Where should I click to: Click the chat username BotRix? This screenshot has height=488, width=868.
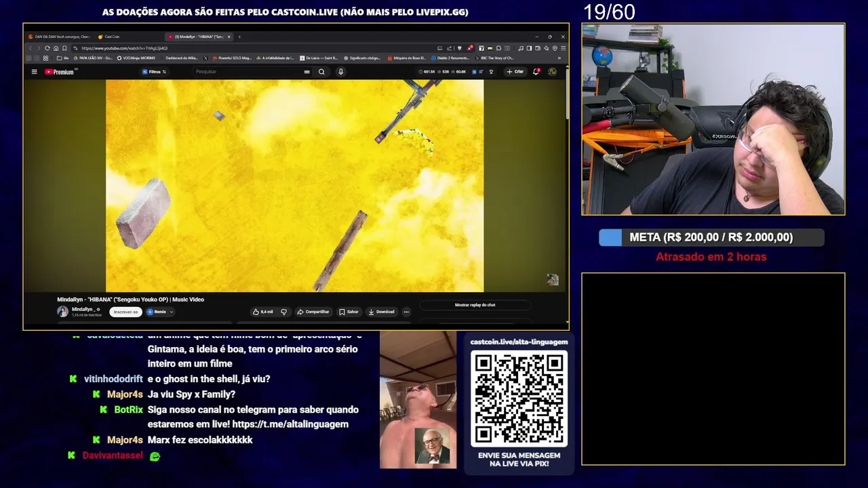(x=128, y=409)
